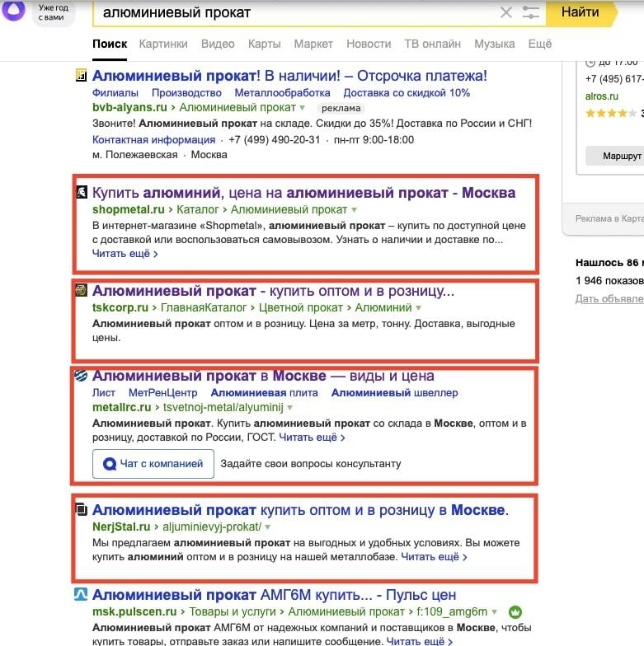Open Купить алюминий shopmetal result title
Screen dimensions: 644x646
pos(303,193)
